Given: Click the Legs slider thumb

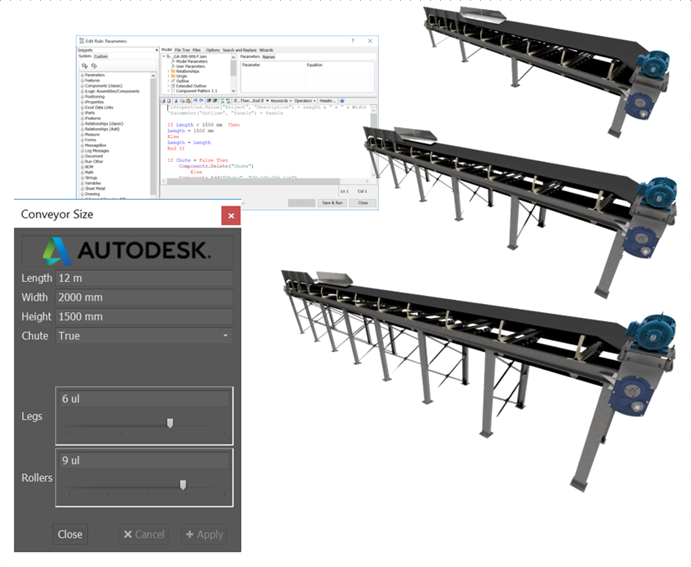Looking at the screenshot, I should [170, 423].
